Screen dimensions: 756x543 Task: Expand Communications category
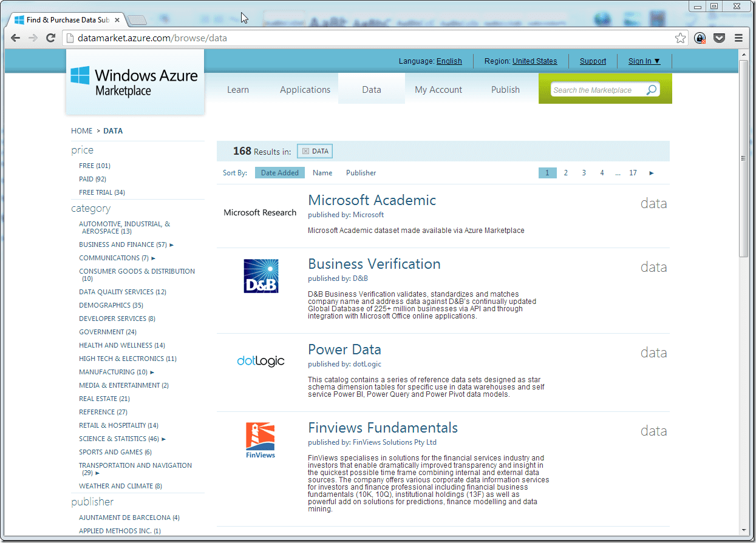pyautogui.click(x=154, y=258)
